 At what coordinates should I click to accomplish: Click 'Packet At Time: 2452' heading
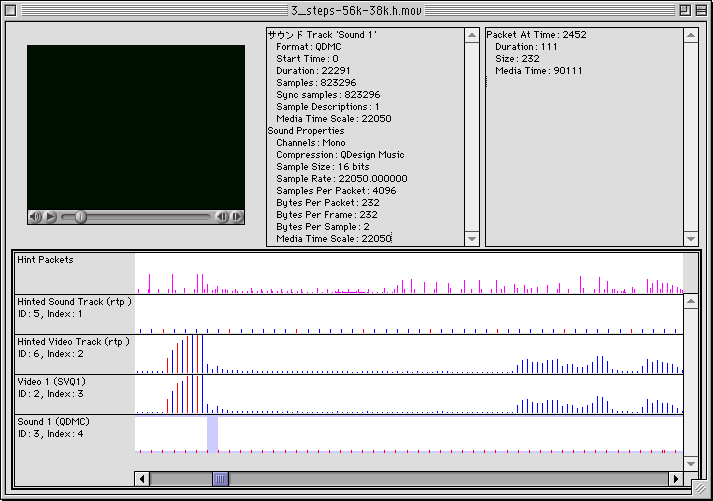[x=537, y=35]
